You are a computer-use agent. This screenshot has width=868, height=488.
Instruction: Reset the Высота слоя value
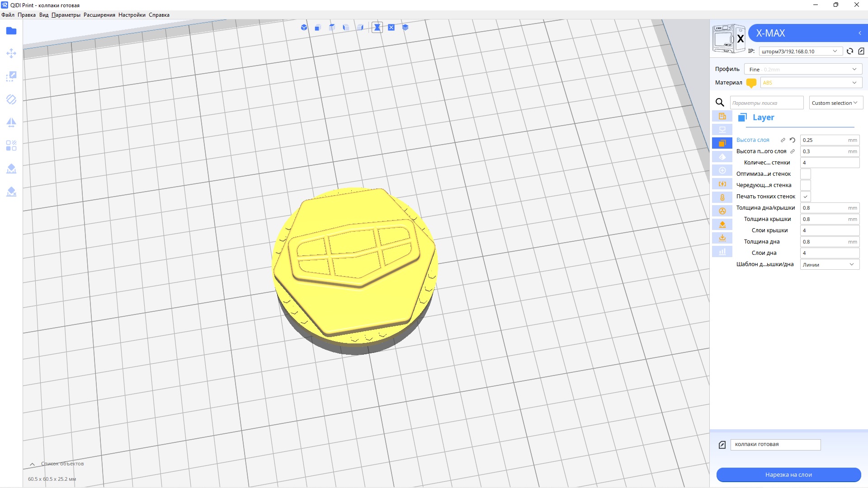pos(793,140)
